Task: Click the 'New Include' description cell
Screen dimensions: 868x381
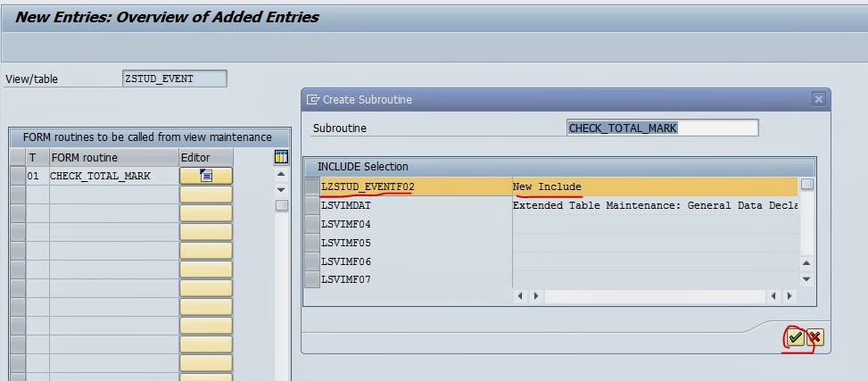Action: point(655,186)
